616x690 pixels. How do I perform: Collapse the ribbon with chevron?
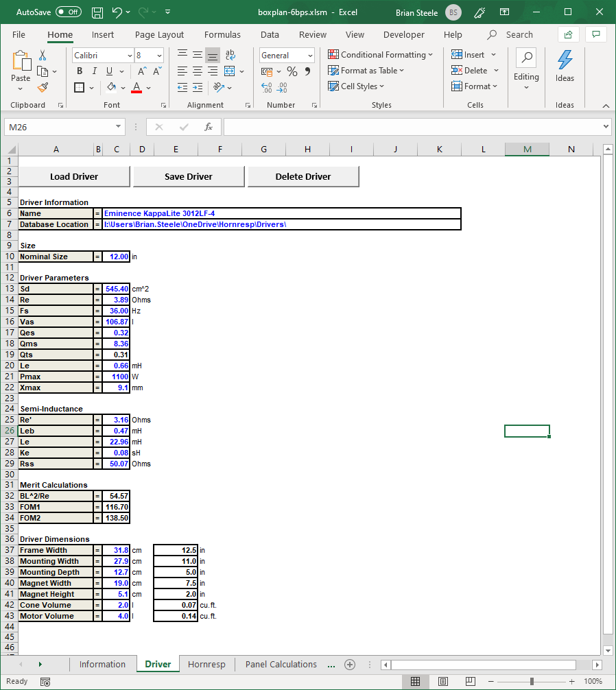[x=606, y=106]
